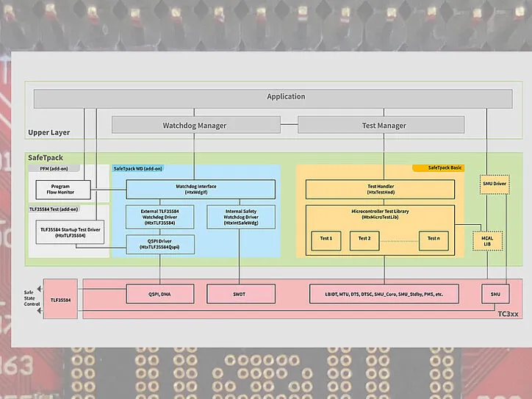Select the TLF35584 Startup Test Driver box
Image resolution: width=532 pixels, height=399 pixels.
[x=70, y=232]
